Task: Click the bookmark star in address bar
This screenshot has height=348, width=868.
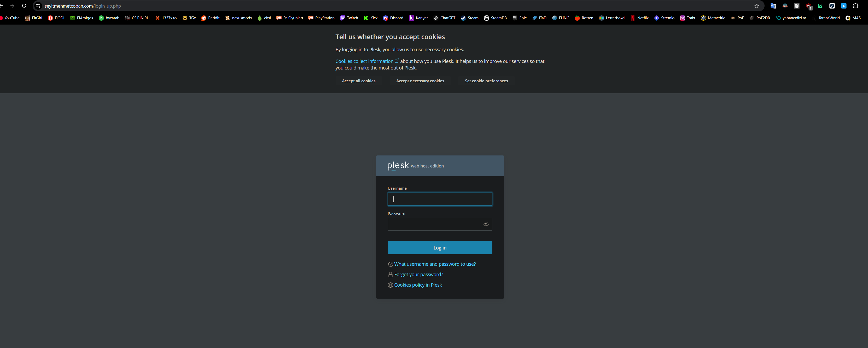Action: tap(756, 6)
